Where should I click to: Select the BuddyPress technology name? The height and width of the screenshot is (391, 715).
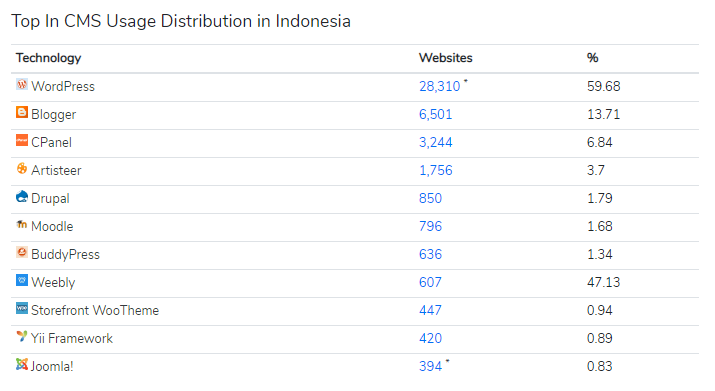[65, 255]
